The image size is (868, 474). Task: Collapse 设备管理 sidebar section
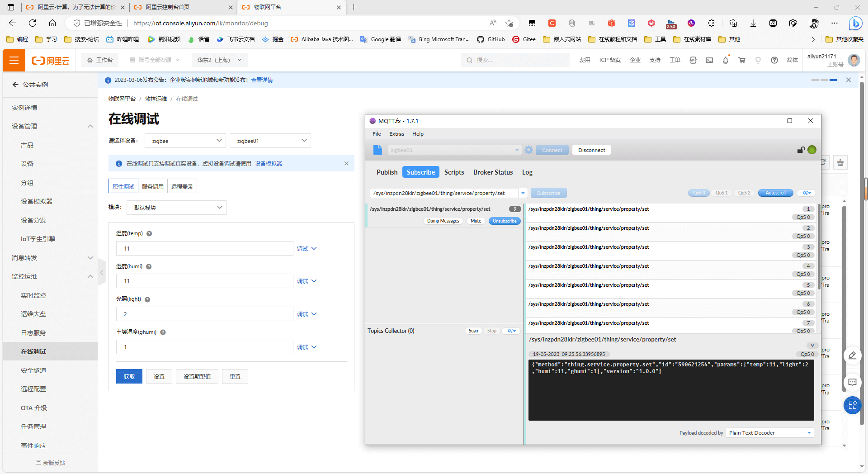(x=90, y=126)
